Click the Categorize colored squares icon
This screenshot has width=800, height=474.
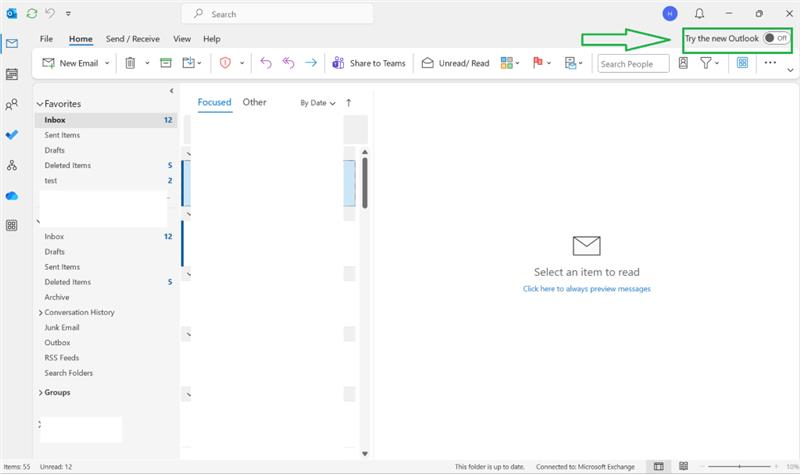pos(506,63)
